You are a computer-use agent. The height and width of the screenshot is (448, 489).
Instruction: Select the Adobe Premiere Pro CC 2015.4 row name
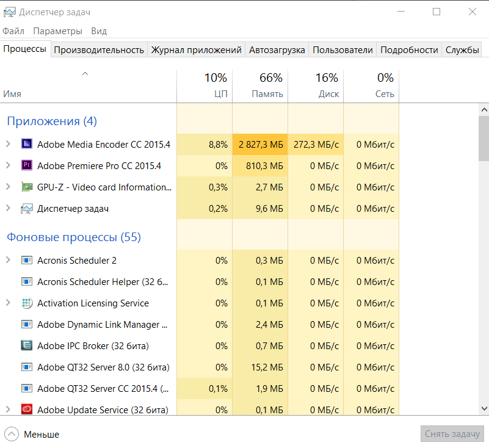[99, 166]
